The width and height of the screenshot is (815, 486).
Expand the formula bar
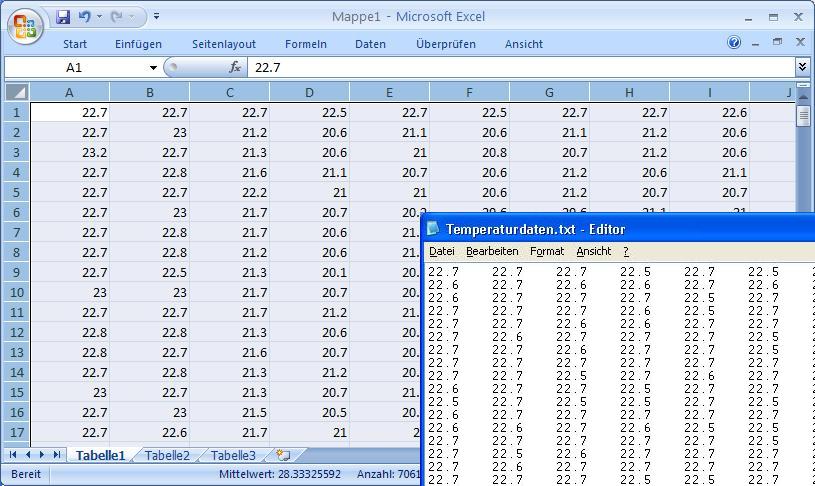pos(802,67)
